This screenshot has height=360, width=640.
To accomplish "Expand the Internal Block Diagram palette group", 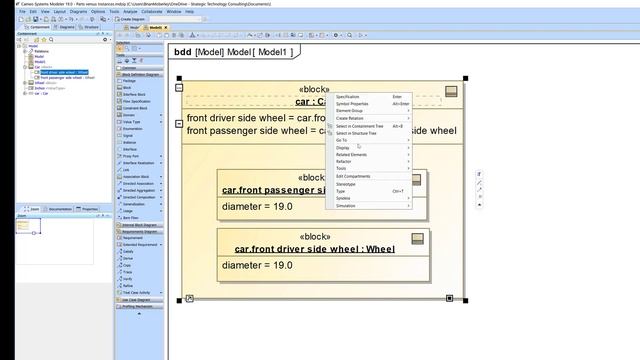I will [x=139, y=225].
